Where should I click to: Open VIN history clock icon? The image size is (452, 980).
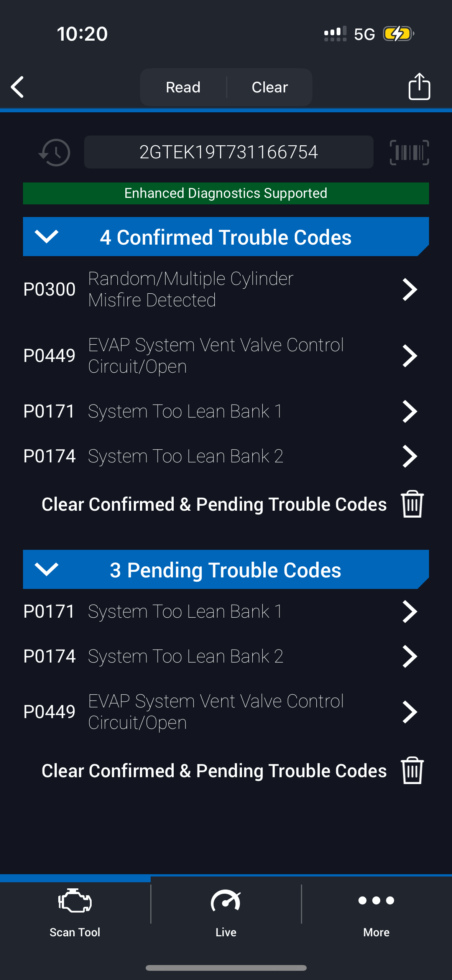tap(54, 153)
